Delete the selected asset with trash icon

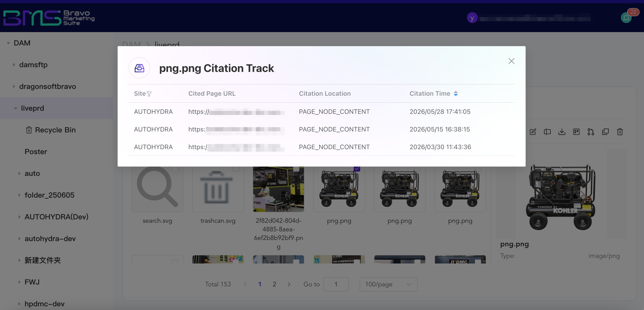tap(620, 132)
